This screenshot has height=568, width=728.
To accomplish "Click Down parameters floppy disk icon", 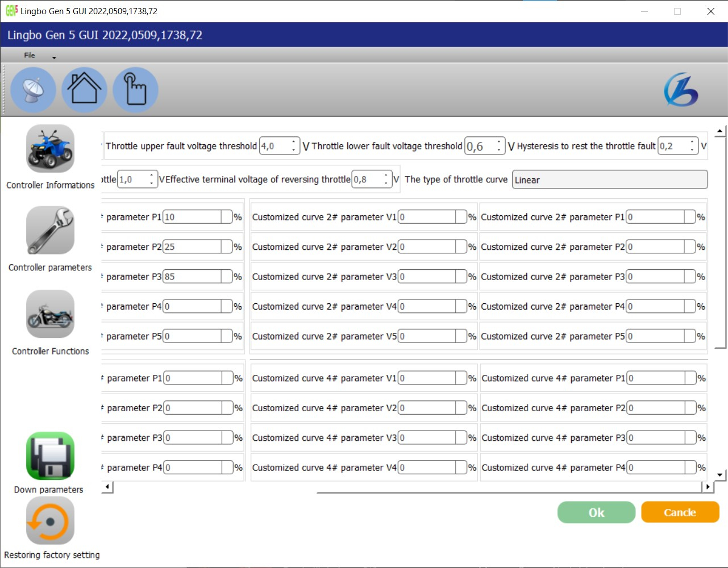I will point(50,456).
